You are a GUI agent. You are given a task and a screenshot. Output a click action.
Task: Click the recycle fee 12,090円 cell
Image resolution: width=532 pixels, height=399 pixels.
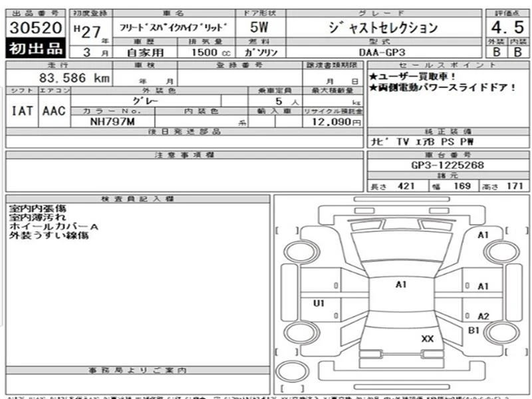(333, 122)
